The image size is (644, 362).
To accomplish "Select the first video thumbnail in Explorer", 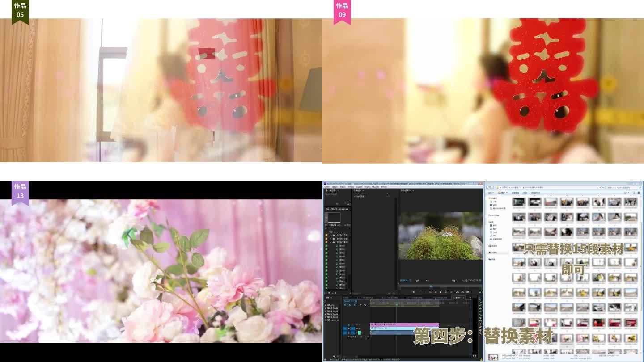I will [519, 202].
